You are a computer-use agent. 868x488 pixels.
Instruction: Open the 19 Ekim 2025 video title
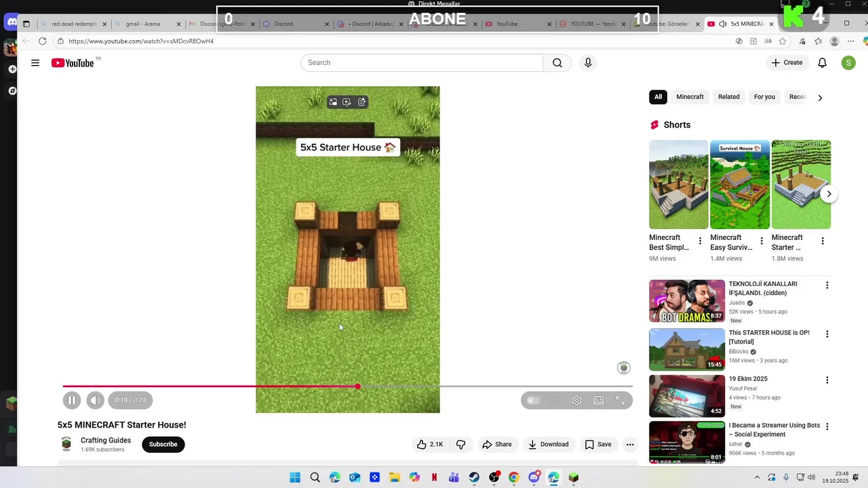748,380
